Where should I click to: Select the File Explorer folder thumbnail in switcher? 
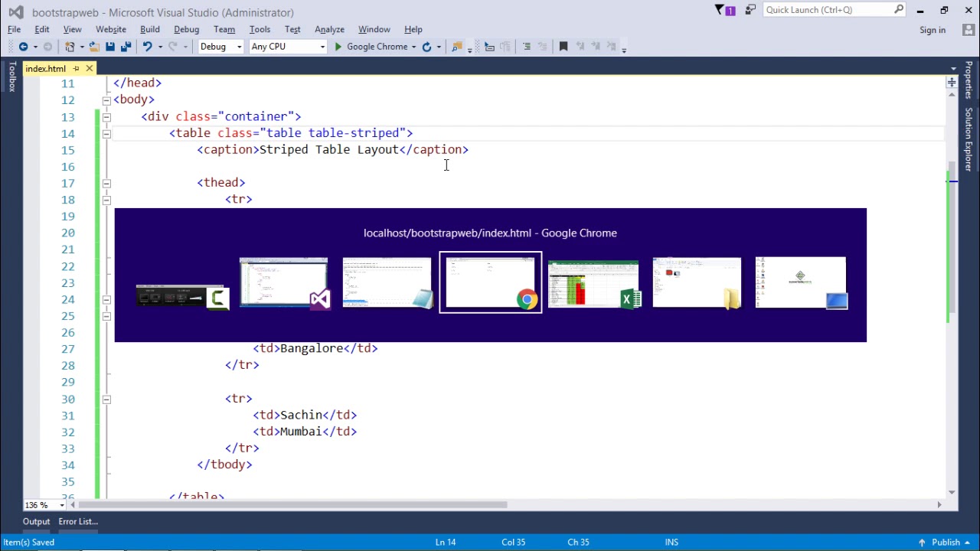coord(697,283)
